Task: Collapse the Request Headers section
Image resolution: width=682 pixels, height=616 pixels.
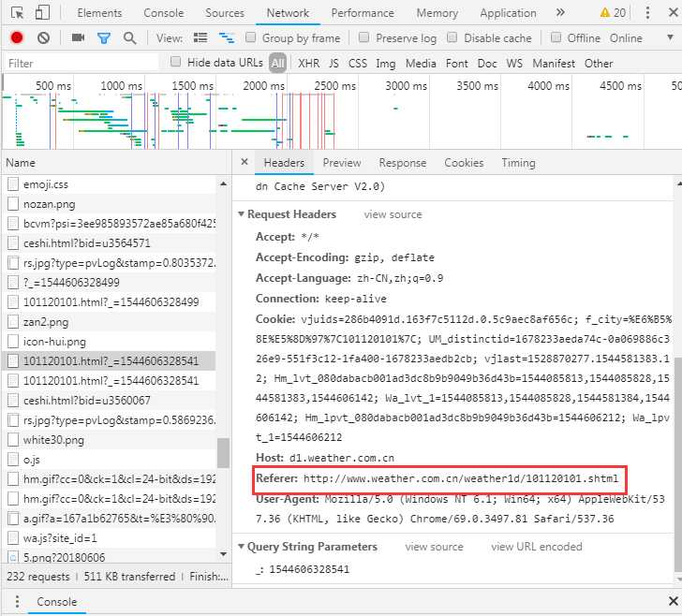Action: [x=241, y=213]
